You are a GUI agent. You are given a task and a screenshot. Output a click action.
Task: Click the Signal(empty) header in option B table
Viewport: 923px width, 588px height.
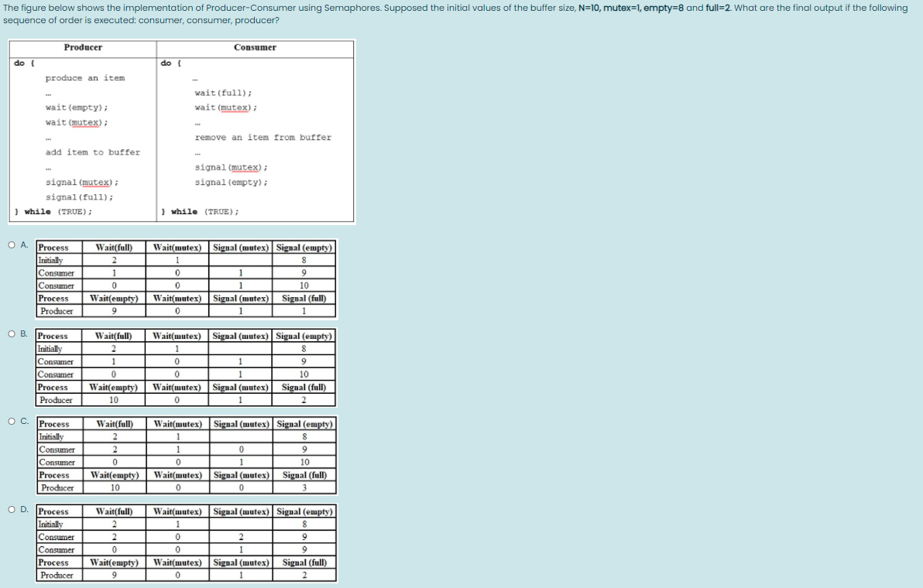pos(304,336)
